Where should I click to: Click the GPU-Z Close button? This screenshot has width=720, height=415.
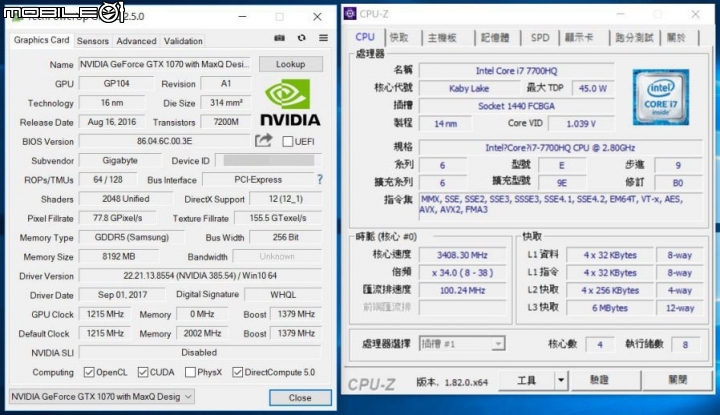tap(300, 398)
